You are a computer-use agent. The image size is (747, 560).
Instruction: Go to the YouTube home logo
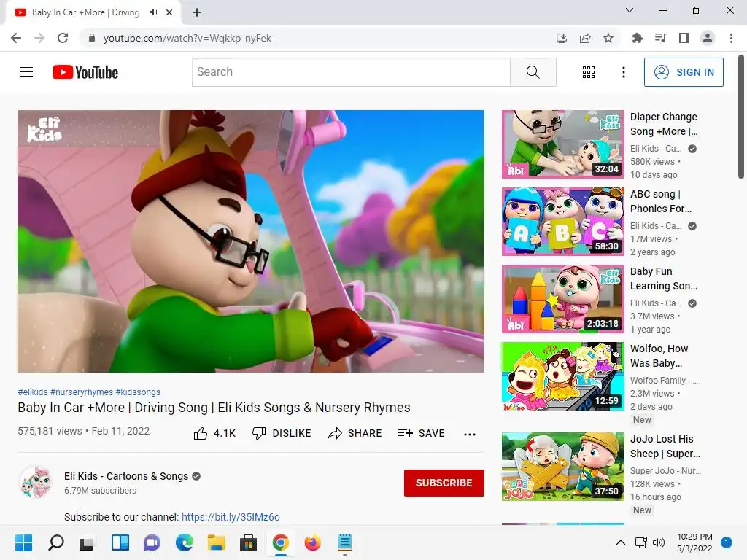pyautogui.click(x=85, y=72)
